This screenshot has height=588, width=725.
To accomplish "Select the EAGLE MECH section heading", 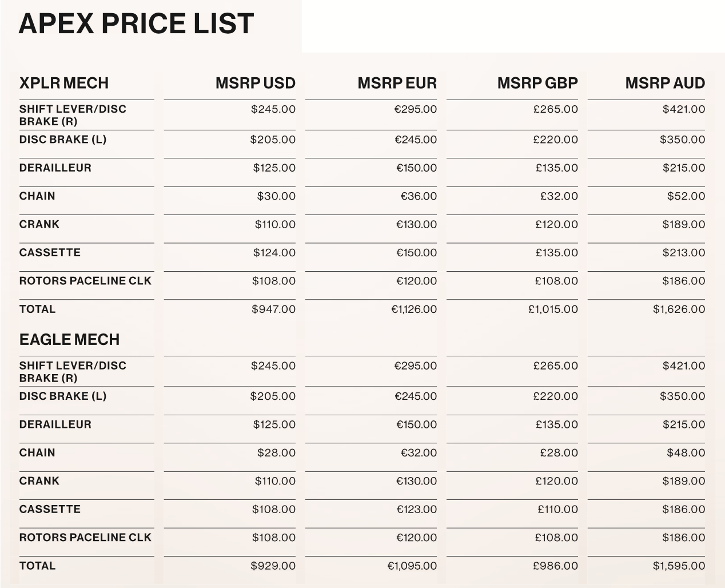I will tap(69, 340).
